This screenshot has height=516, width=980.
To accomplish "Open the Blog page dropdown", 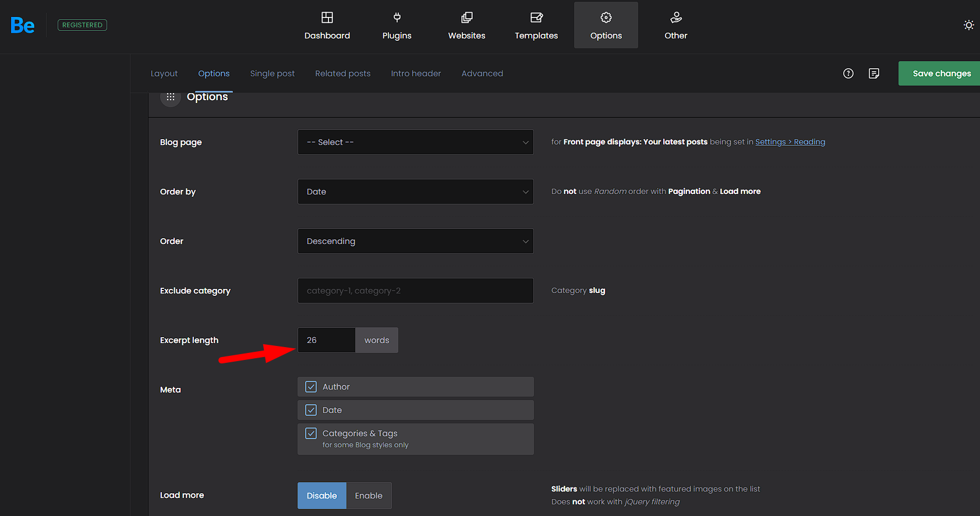I will (x=416, y=142).
